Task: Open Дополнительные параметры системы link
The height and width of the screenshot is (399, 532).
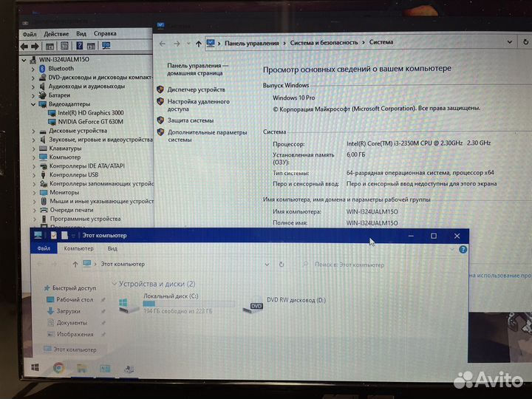Action: click(208, 136)
